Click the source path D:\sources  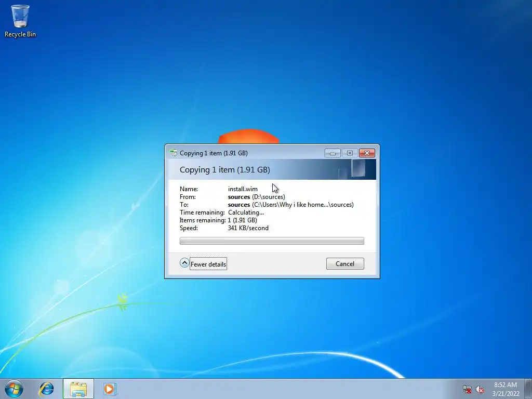(257, 197)
